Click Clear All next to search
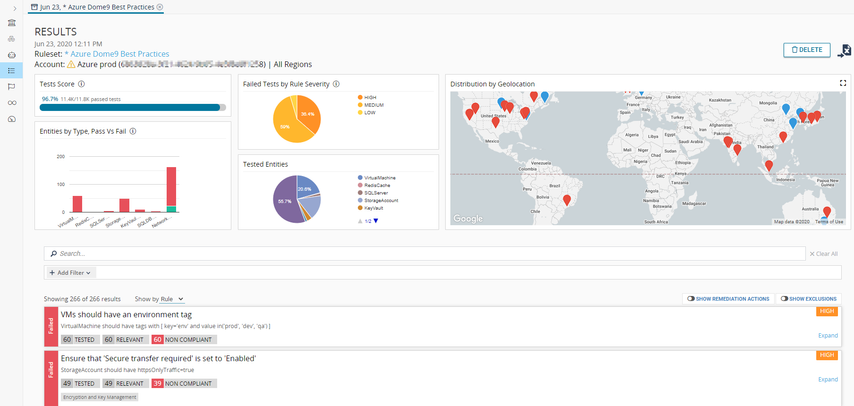 (824, 253)
